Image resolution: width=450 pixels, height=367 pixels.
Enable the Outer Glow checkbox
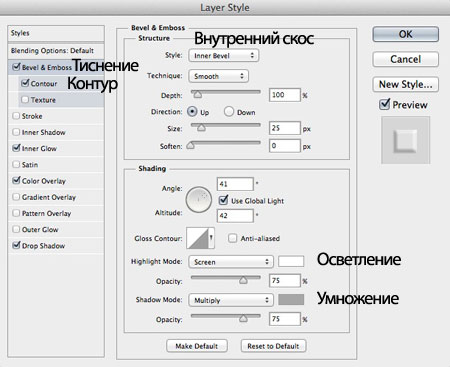16,229
